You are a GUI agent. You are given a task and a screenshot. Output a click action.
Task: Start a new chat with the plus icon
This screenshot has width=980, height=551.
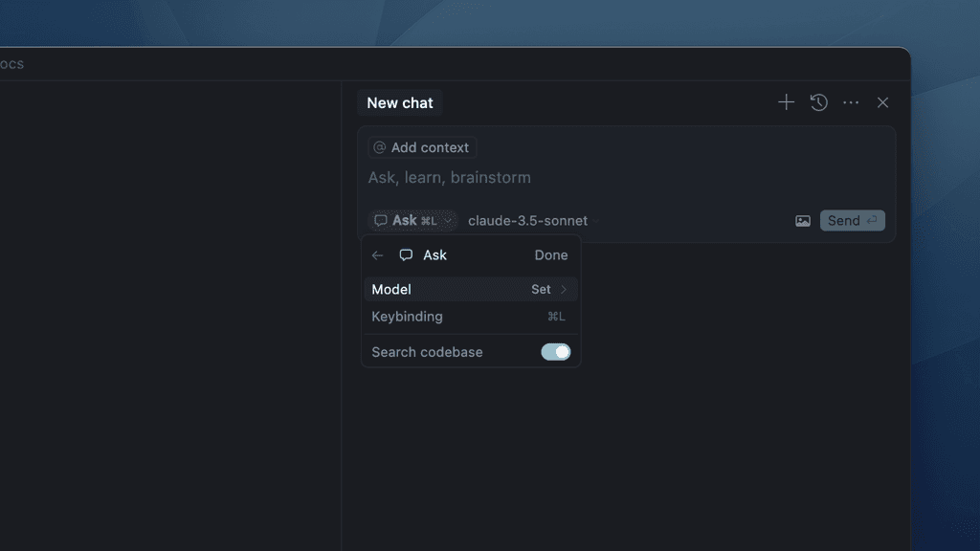785,102
